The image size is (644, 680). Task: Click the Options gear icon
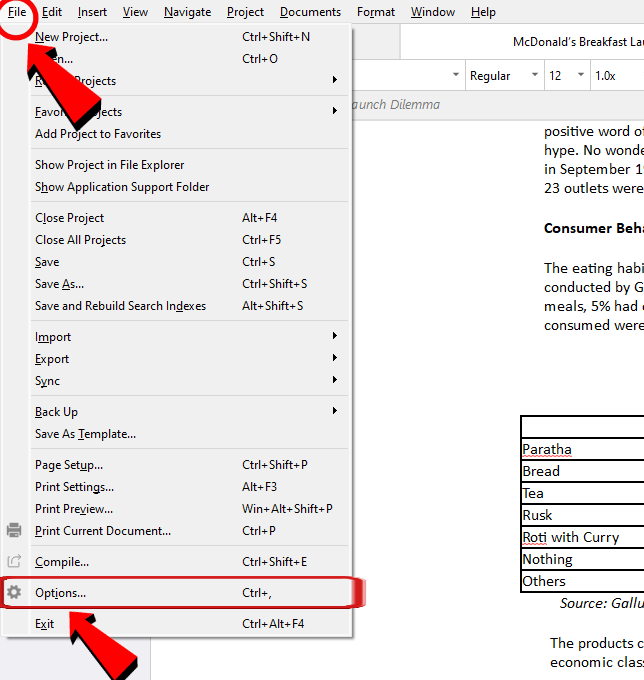click(x=14, y=592)
